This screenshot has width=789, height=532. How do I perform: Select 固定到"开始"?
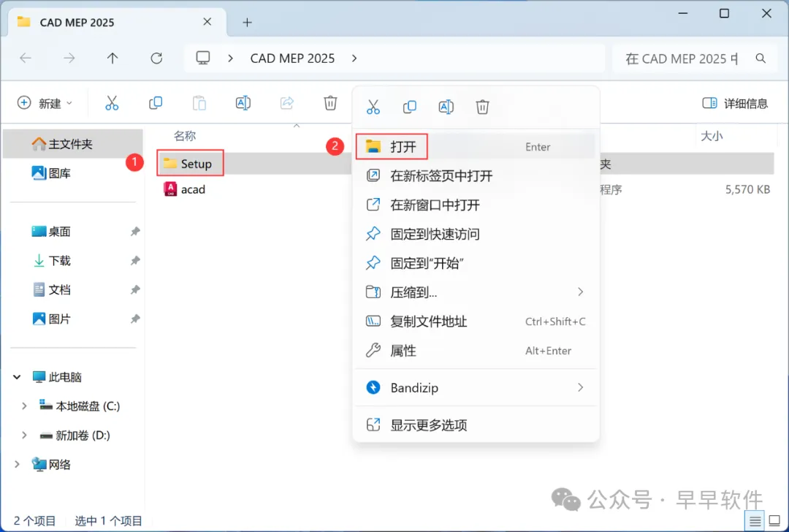click(x=476, y=263)
